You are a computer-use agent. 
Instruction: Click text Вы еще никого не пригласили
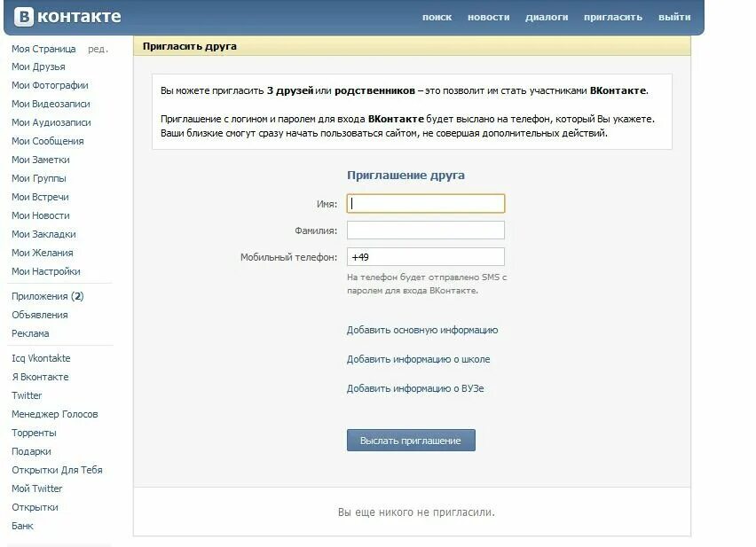coord(416,512)
